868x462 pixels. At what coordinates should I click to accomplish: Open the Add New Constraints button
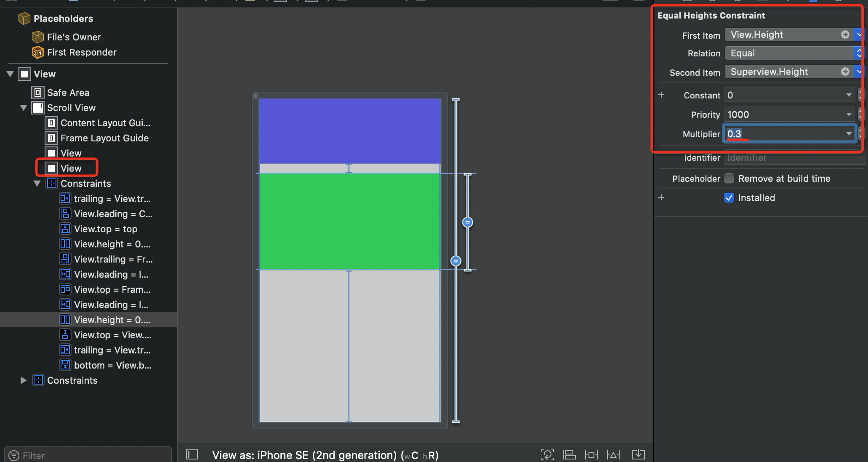coord(591,455)
